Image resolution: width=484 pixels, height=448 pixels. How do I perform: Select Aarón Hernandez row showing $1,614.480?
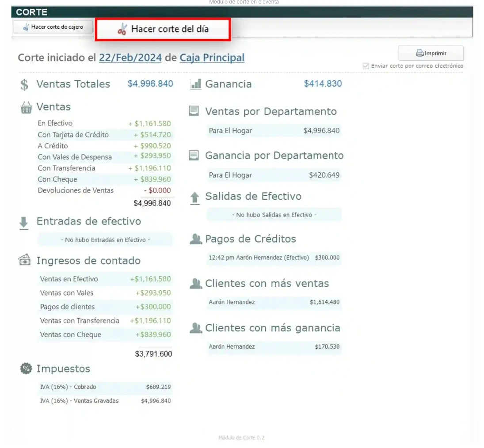click(x=274, y=302)
